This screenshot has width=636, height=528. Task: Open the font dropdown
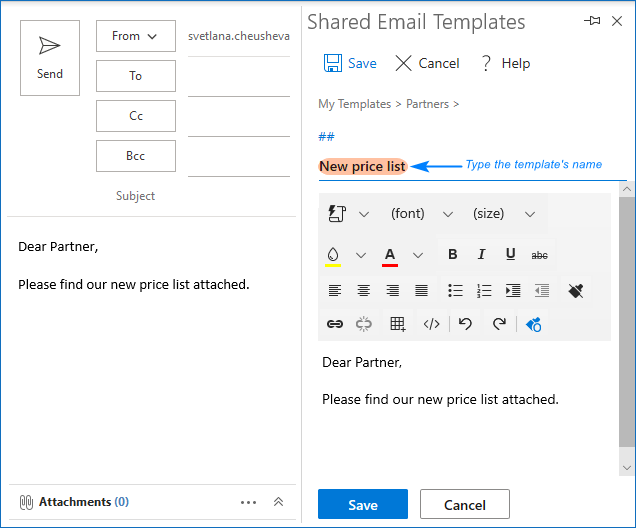click(421, 214)
